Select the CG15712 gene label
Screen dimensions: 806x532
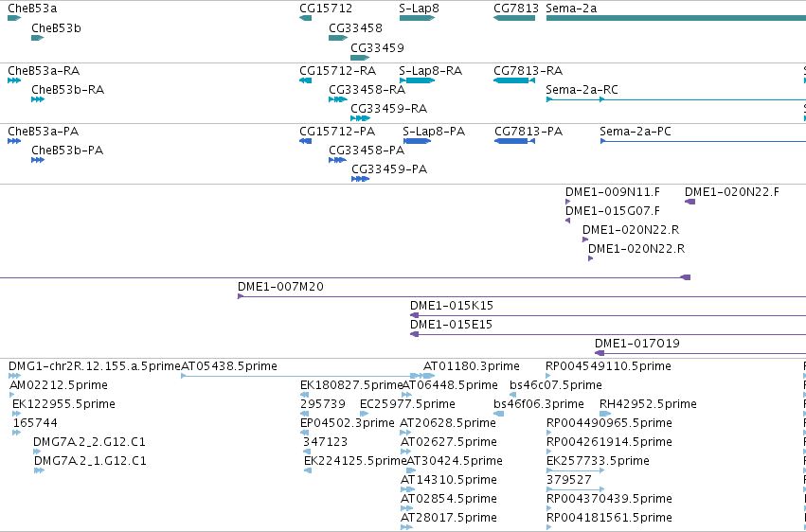pos(326,9)
